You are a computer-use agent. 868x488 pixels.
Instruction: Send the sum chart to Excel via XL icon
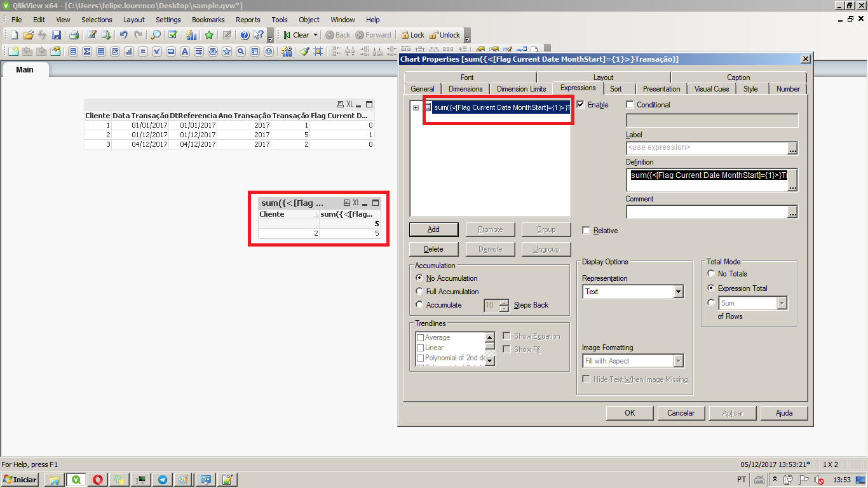coord(356,203)
